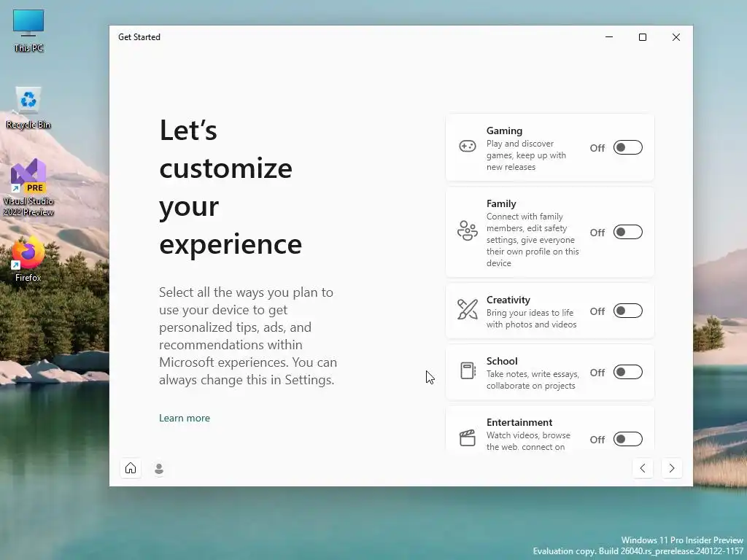
Task: Click the Family card title
Action: 501,203
